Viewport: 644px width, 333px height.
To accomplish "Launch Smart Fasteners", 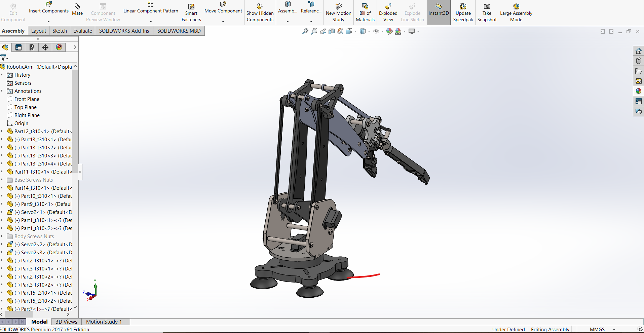I will (x=191, y=13).
